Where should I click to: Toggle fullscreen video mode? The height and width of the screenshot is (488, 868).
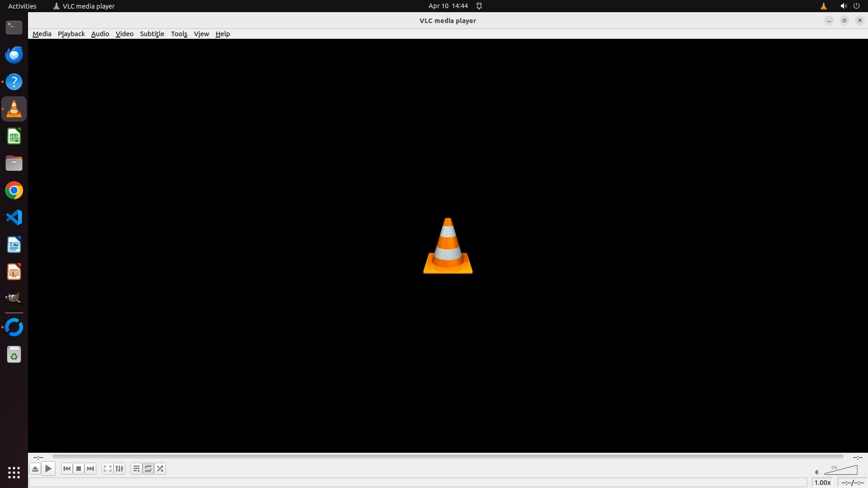[x=107, y=469]
